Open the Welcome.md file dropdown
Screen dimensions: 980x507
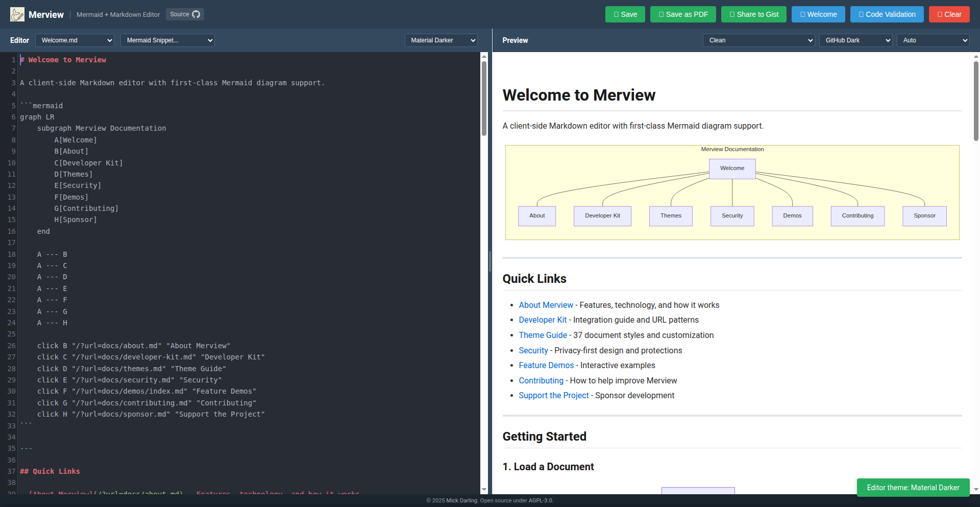click(75, 40)
